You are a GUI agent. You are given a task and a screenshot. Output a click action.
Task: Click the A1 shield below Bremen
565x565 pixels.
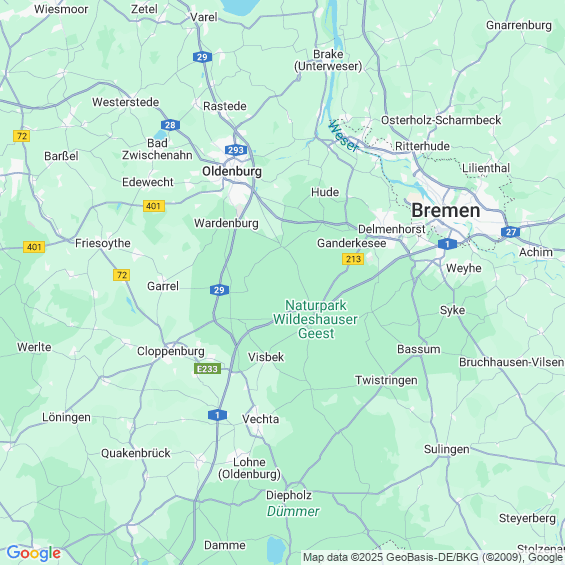447,244
